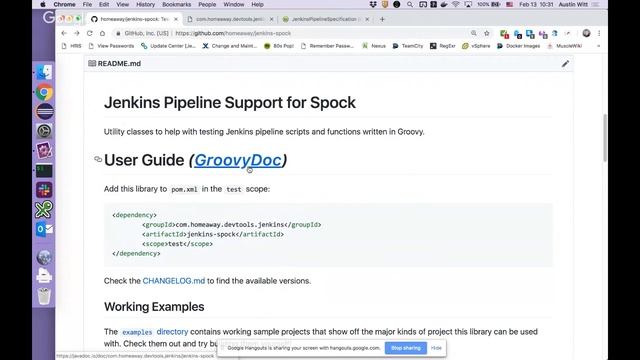Open the 80s Pop! bookmark

279,46
